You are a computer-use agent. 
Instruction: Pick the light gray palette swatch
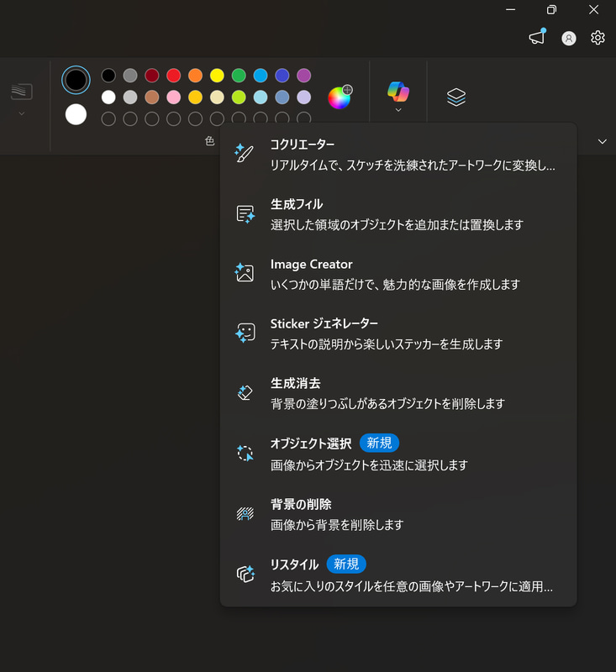pos(130,97)
